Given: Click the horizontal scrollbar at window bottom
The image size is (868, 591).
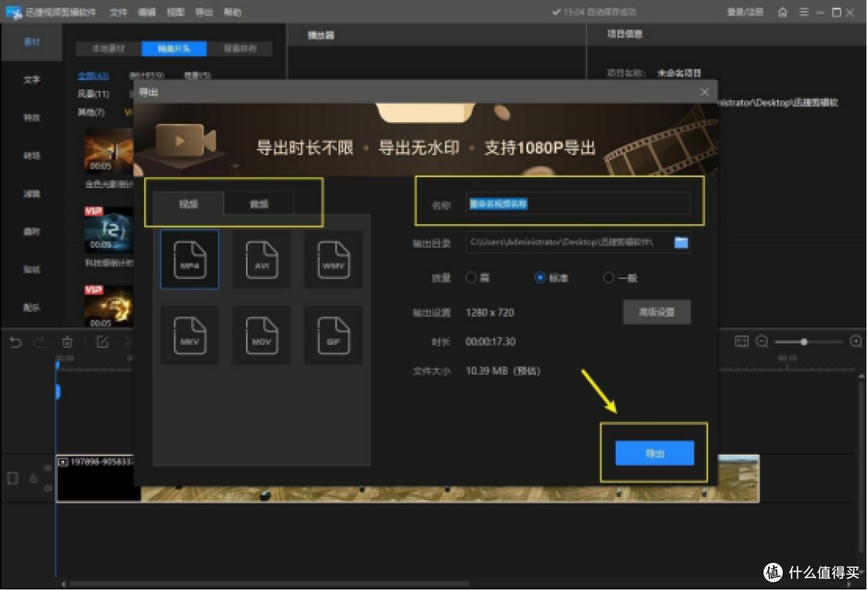Looking at the screenshot, I should click(268, 583).
